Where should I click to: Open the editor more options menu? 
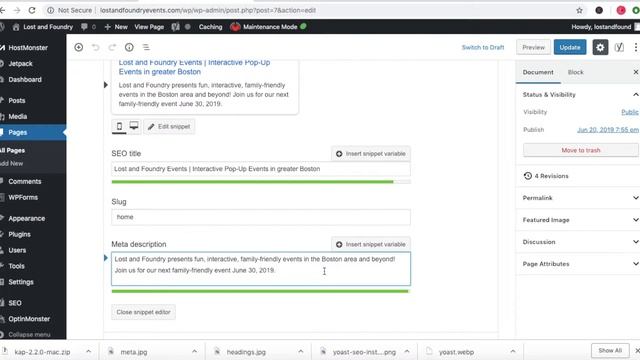[x=636, y=47]
